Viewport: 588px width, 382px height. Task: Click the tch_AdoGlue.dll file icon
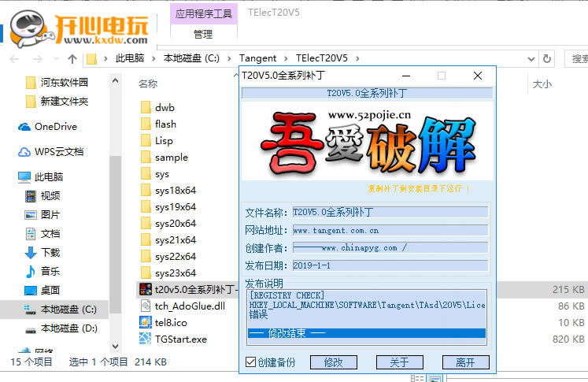click(145, 306)
